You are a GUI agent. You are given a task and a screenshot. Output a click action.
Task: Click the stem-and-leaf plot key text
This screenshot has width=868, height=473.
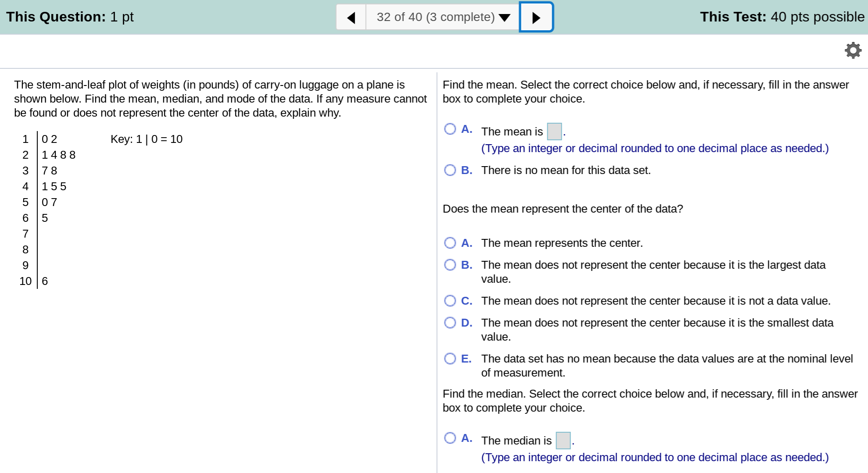point(147,139)
